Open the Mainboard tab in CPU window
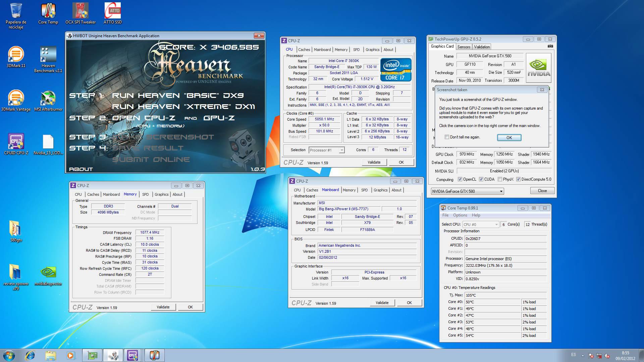This screenshot has height=362, width=644. 322,50
